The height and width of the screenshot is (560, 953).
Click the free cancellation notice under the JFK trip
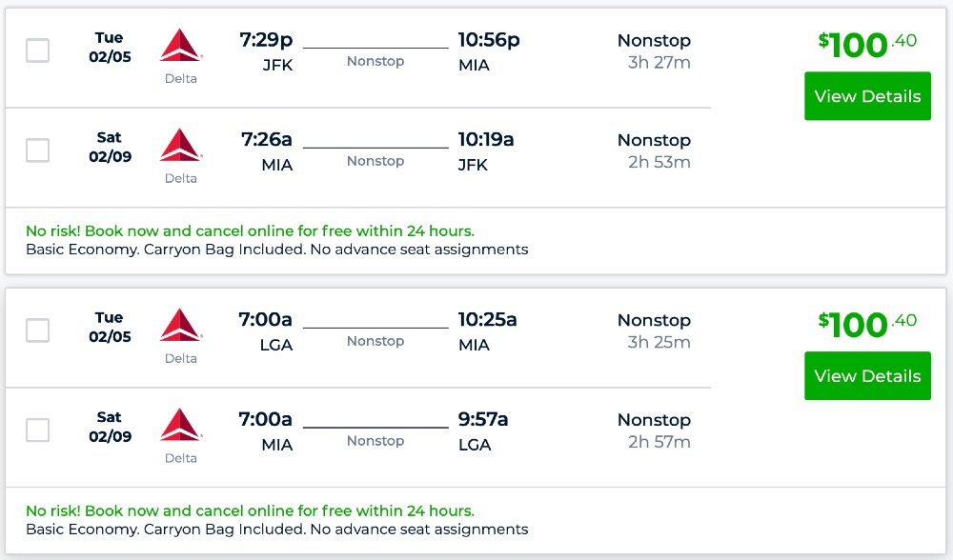(x=250, y=230)
